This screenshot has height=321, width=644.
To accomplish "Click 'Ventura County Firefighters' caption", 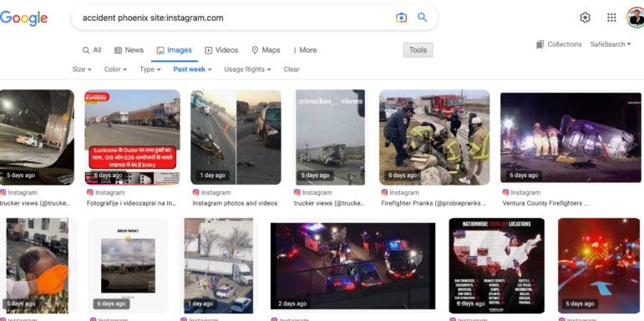I will pos(545,203).
